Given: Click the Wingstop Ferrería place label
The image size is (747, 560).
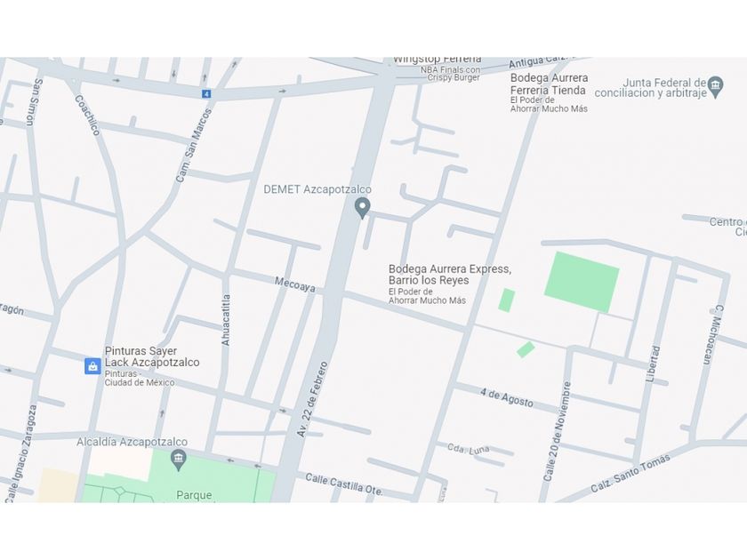Looking at the screenshot, I should coord(437,60).
